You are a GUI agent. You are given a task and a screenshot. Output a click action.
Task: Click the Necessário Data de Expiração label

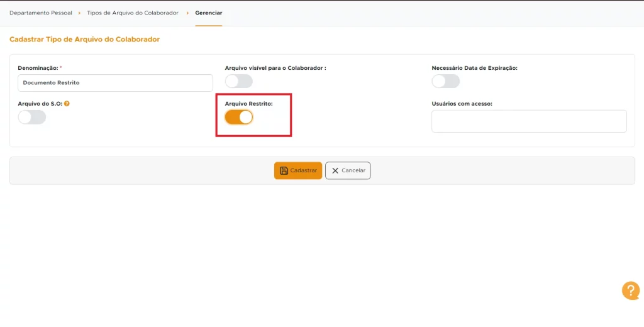click(474, 67)
